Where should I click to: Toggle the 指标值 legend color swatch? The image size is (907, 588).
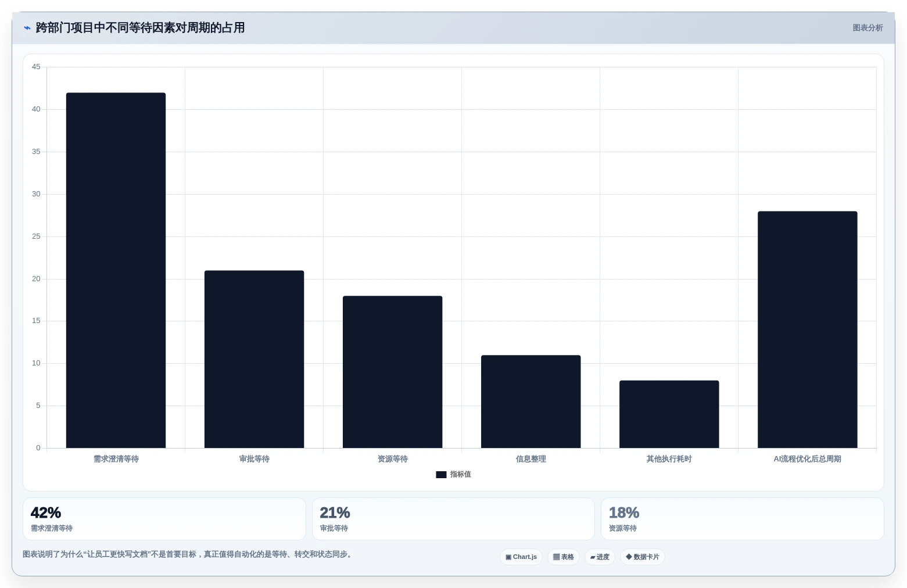pos(441,475)
